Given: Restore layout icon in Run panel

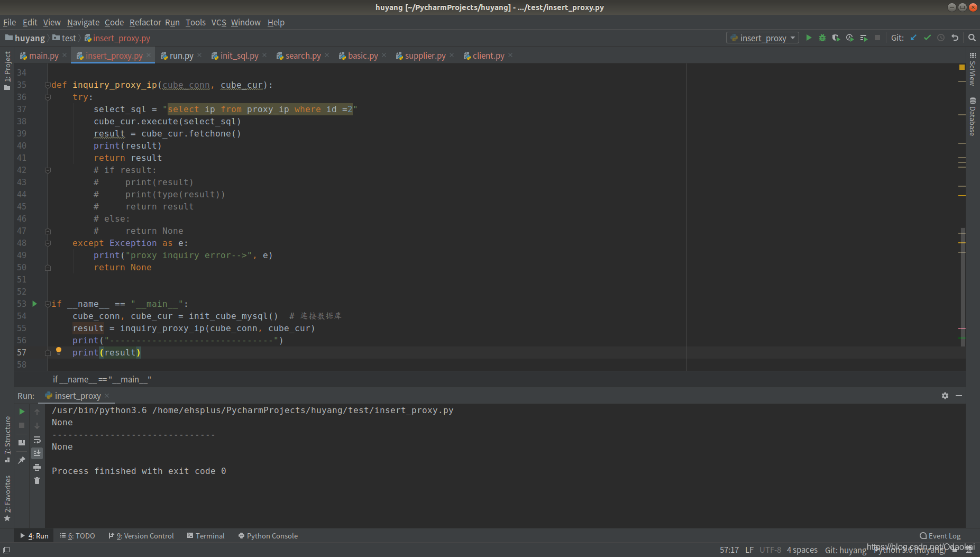Looking at the screenshot, I should point(22,443).
